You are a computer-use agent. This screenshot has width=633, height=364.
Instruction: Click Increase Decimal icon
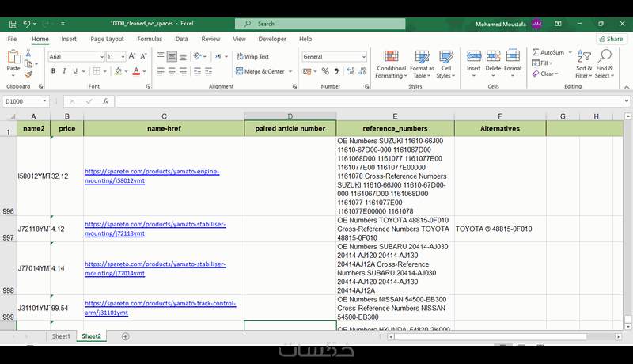point(351,71)
